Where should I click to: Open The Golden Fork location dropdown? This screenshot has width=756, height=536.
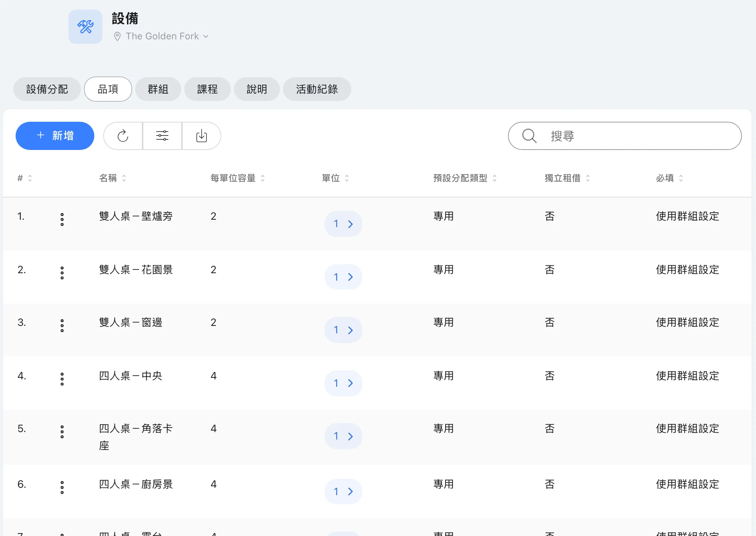point(162,36)
